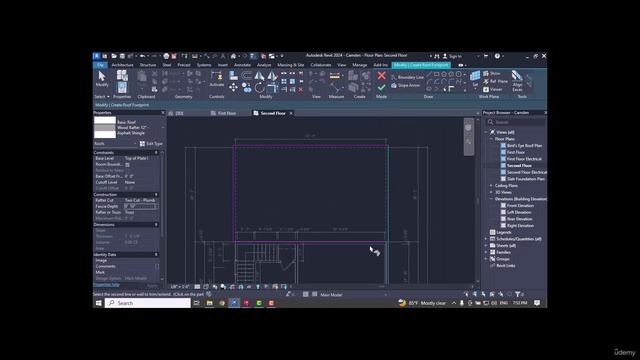Click the Comments property side checkbox

[157, 267]
